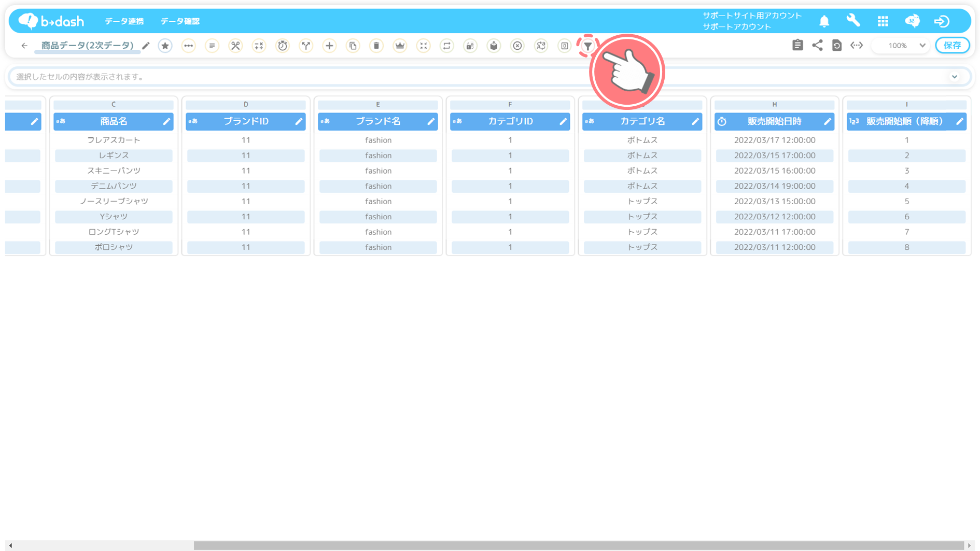Screen dimensions: 980x551
Task: Click the text lines toolbar icon
Action: [212, 46]
